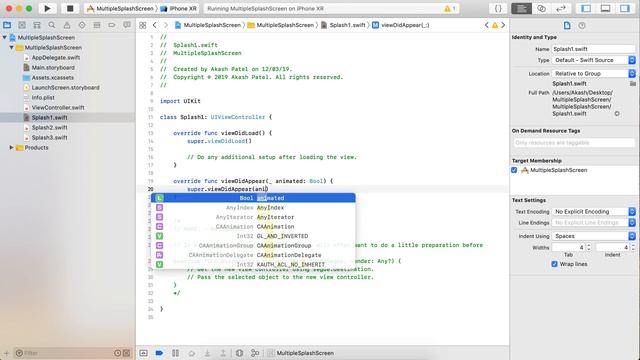The width and height of the screenshot is (640, 360).
Task: Toggle the Debug area pane
Action: [605, 9]
